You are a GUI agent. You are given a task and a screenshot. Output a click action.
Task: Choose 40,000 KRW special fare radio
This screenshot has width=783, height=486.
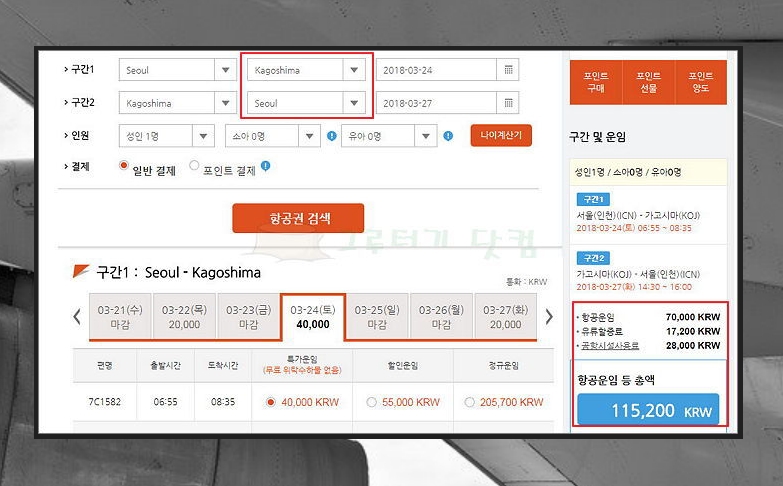click(x=271, y=402)
